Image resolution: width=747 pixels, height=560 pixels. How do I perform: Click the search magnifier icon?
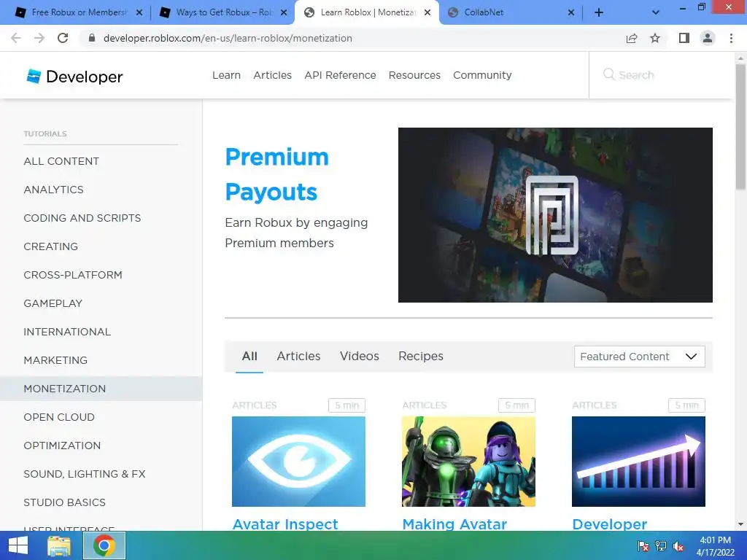pos(609,74)
